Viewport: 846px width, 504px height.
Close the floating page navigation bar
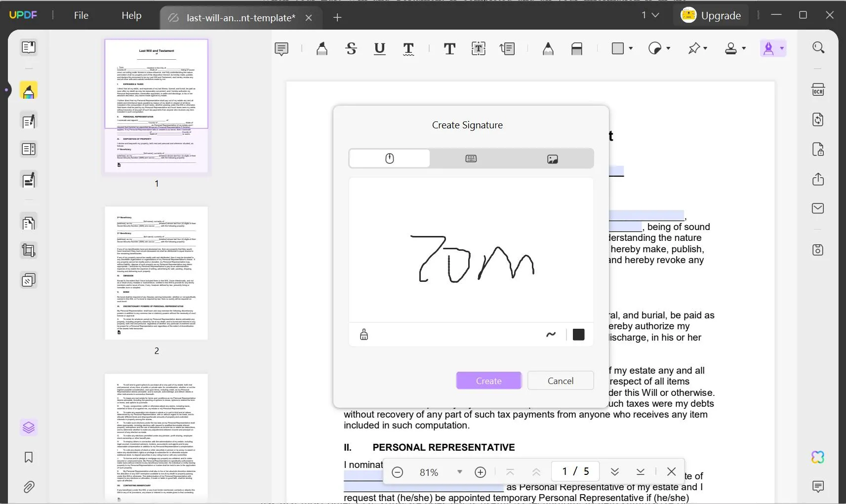point(672,471)
